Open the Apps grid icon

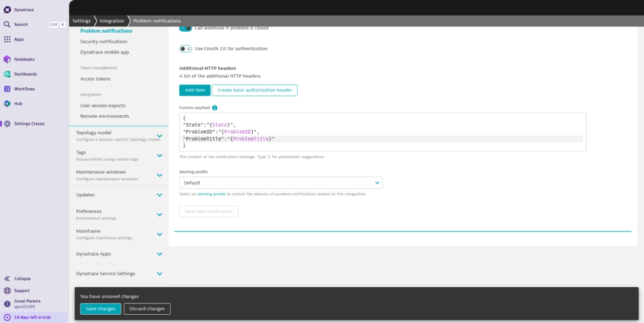pyautogui.click(x=7, y=39)
